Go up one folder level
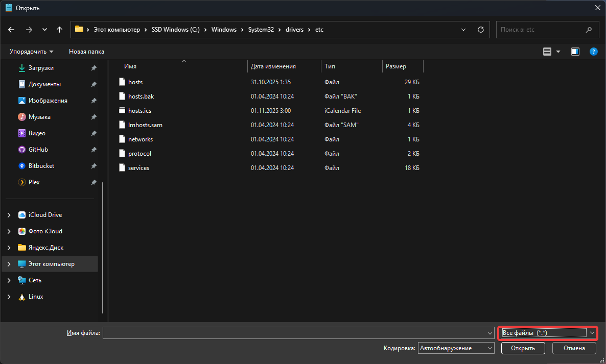 pos(59,30)
